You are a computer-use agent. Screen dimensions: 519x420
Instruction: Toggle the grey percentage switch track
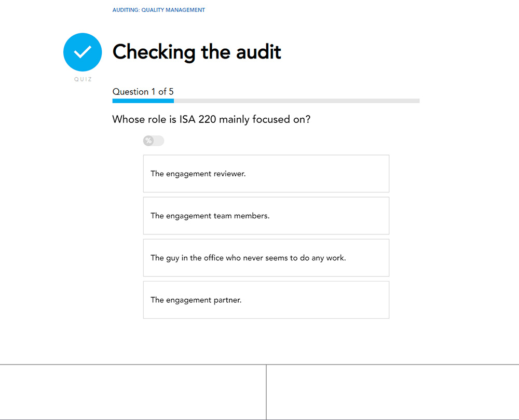(x=158, y=141)
